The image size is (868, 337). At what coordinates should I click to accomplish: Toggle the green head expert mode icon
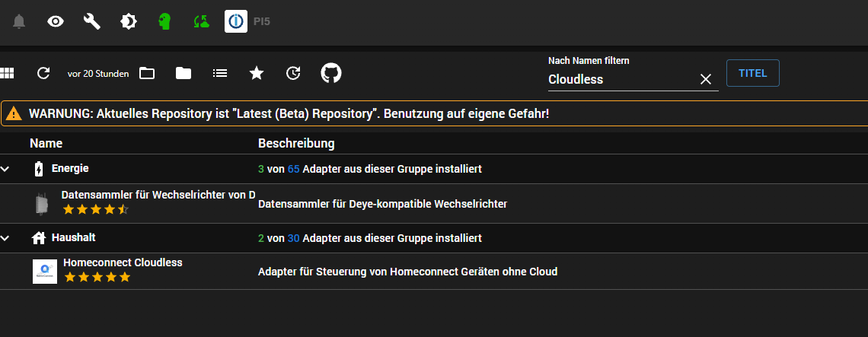point(164,22)
